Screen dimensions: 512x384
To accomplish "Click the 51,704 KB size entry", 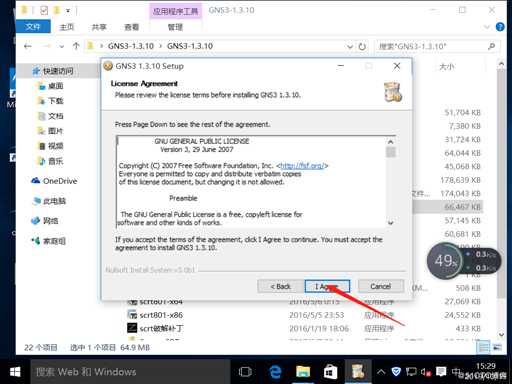I will click(462, 113).
